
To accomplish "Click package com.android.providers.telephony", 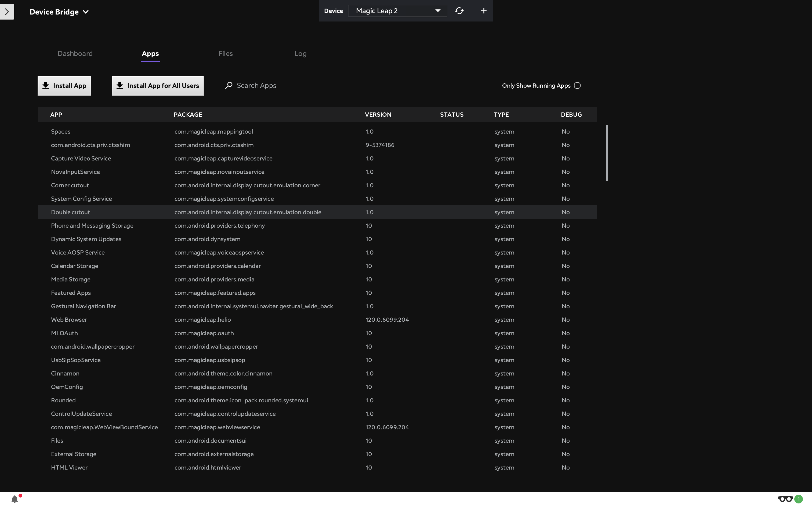I will pos(219,226).
